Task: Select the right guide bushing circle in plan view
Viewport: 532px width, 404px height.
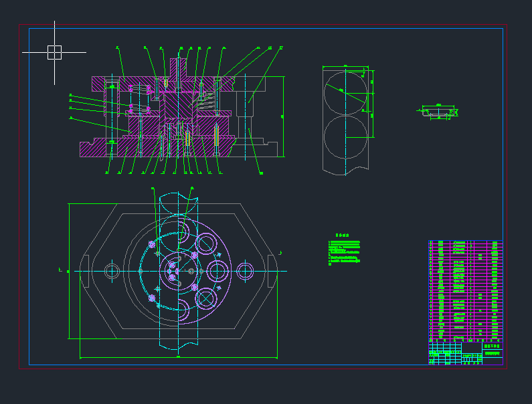Action: (x=245, y=271)
